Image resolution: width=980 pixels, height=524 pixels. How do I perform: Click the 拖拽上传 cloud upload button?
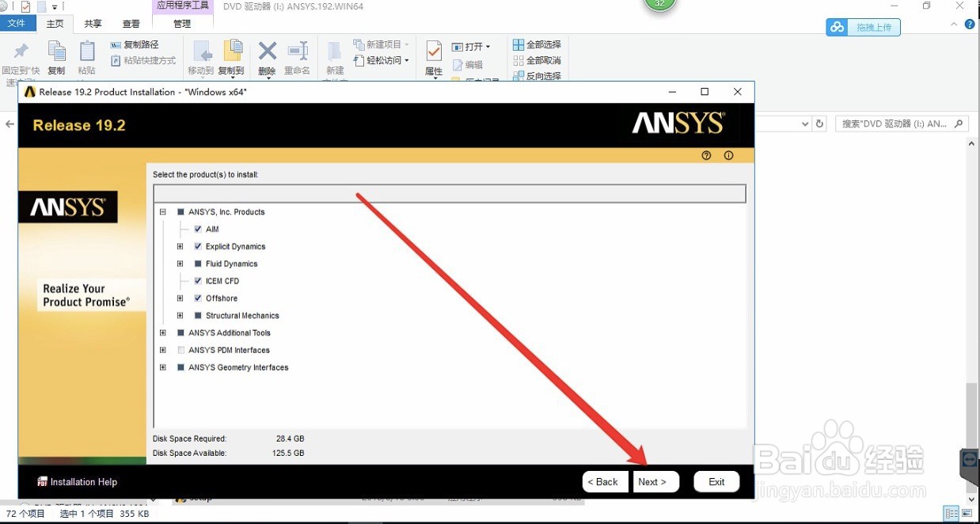pyautogui.click(x=864, y=28)
